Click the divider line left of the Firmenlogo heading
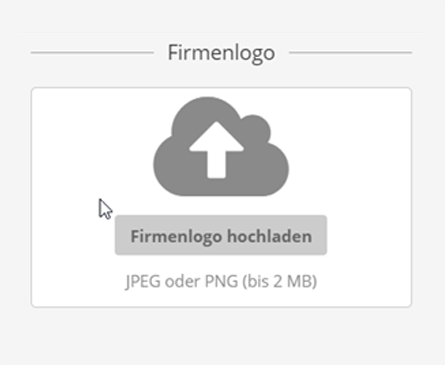Viewport: 445px width, 365px height. pyautogui.click(x=92, y=52)
